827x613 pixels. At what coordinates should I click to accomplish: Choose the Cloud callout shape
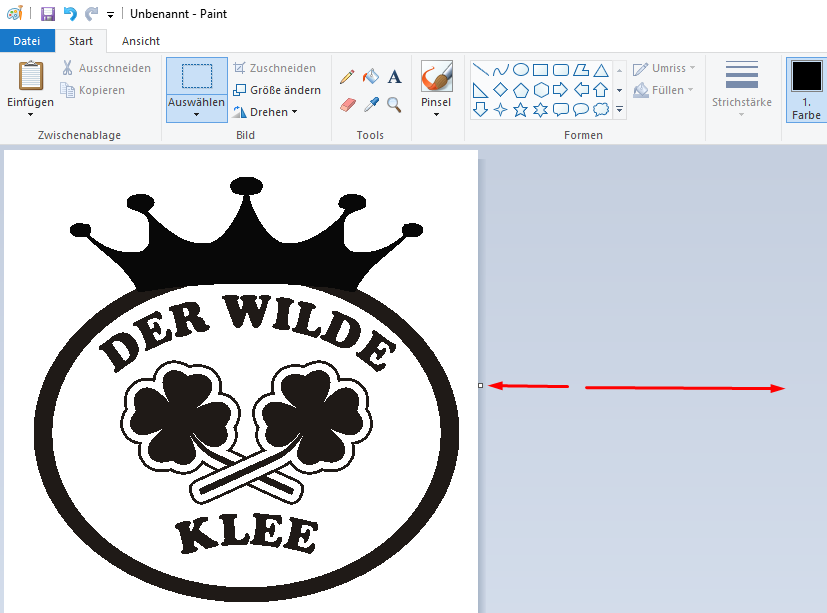point(601,110)
